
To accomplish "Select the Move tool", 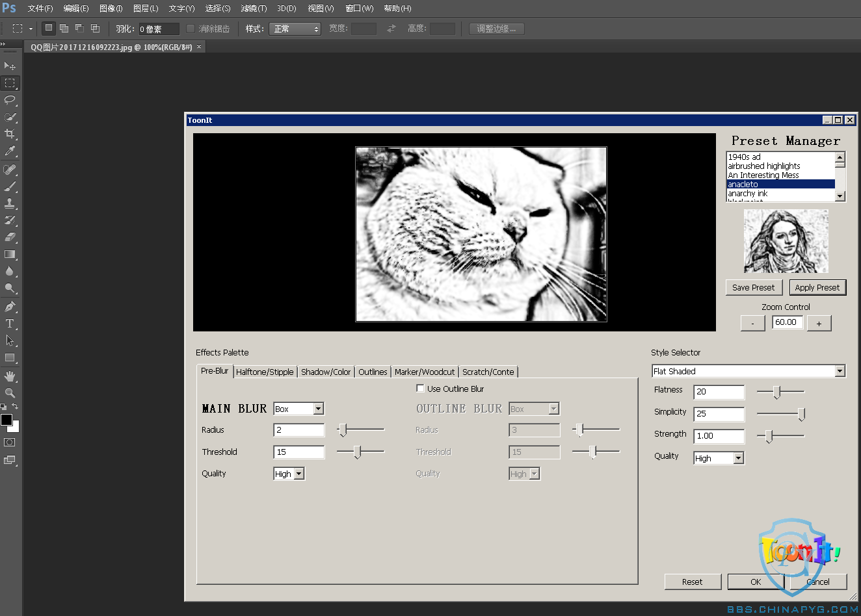I will click(10, 66).
